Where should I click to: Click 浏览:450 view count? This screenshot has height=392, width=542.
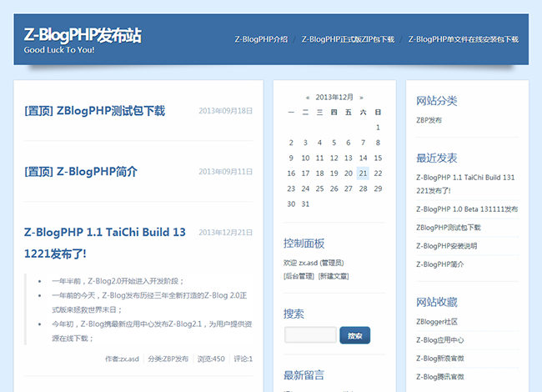[x=211, y=359]
